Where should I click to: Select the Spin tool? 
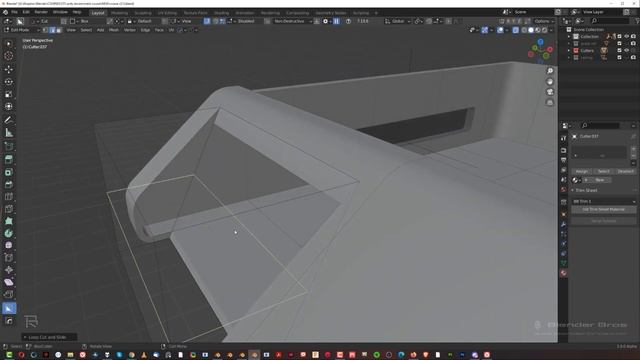tap(9, 233)
